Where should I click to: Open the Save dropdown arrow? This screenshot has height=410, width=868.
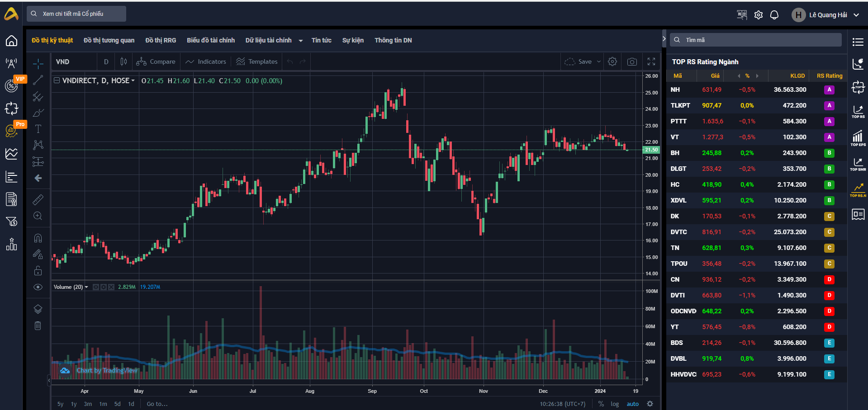coord(599,61)
